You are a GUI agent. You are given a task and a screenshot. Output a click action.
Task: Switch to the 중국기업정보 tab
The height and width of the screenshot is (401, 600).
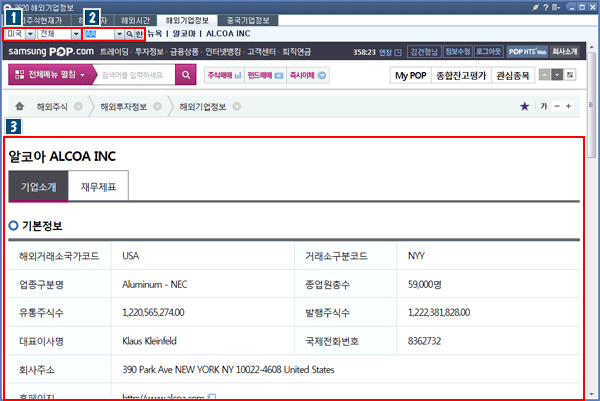coord(248,20)
